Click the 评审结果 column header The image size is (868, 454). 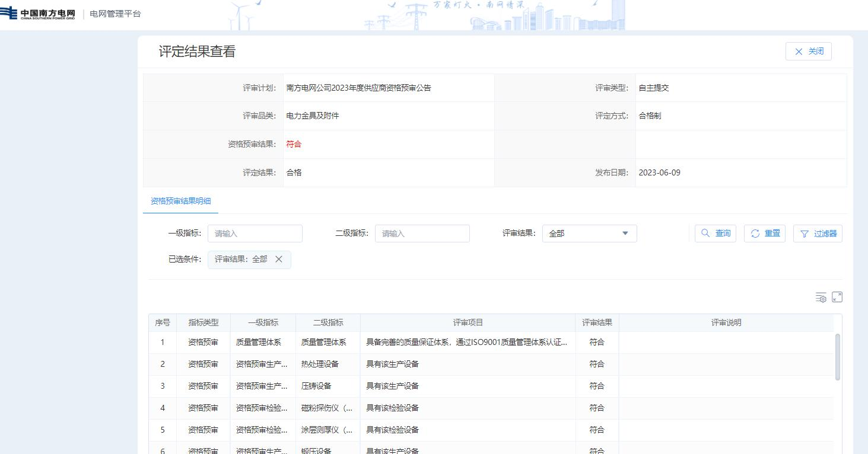point(596,322)
